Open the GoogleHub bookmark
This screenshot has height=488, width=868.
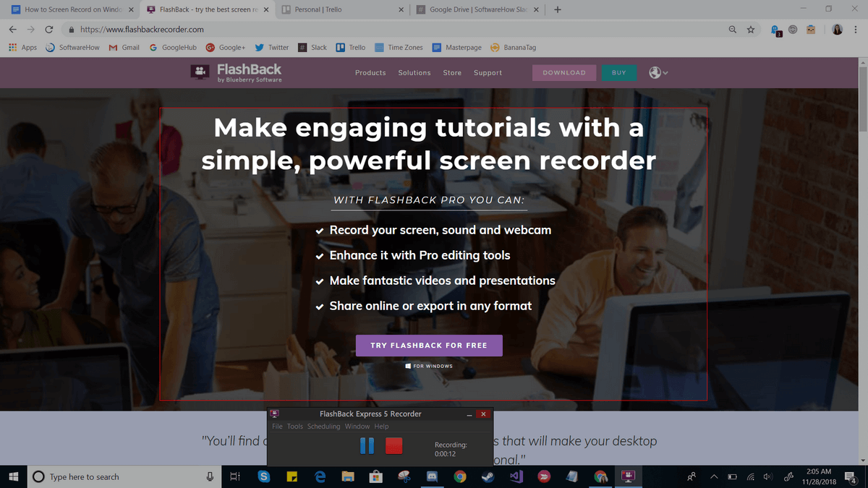(173, 48)
